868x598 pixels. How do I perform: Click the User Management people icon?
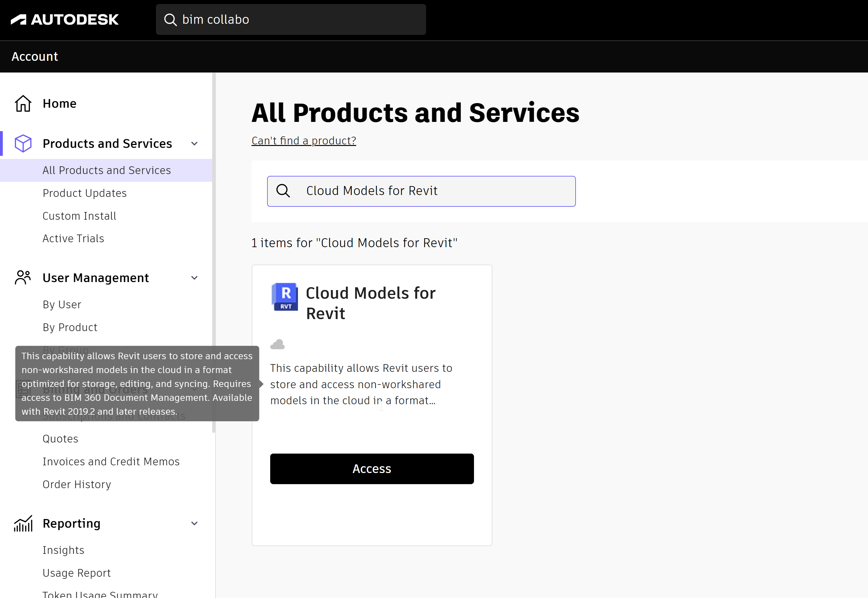[23, 278]
